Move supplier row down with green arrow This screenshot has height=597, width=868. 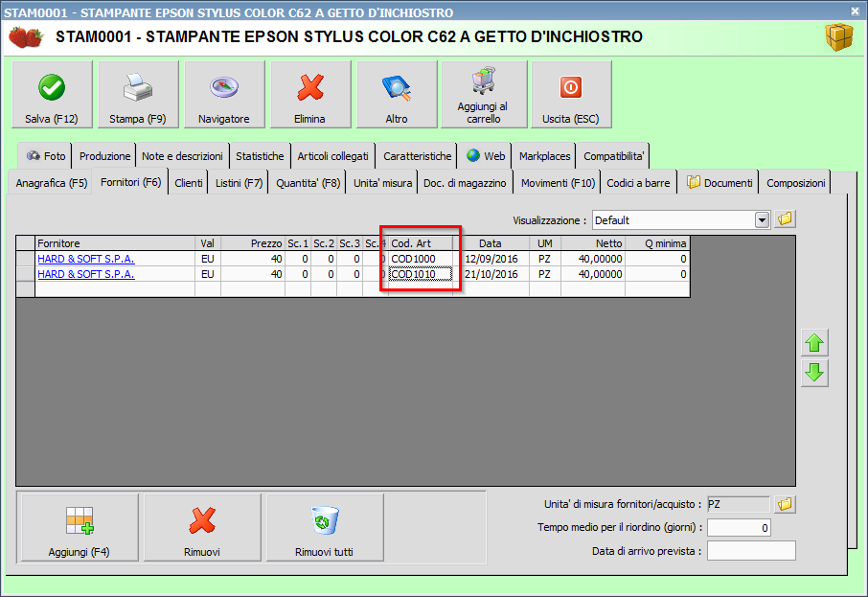click(814, 373)
